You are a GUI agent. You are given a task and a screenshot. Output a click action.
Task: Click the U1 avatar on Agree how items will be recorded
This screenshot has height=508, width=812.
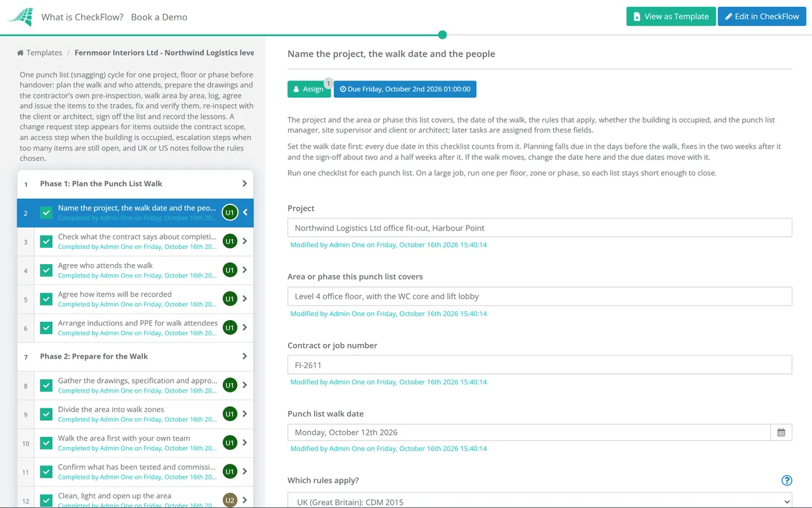pyautogui.click(x=230, y=298)
